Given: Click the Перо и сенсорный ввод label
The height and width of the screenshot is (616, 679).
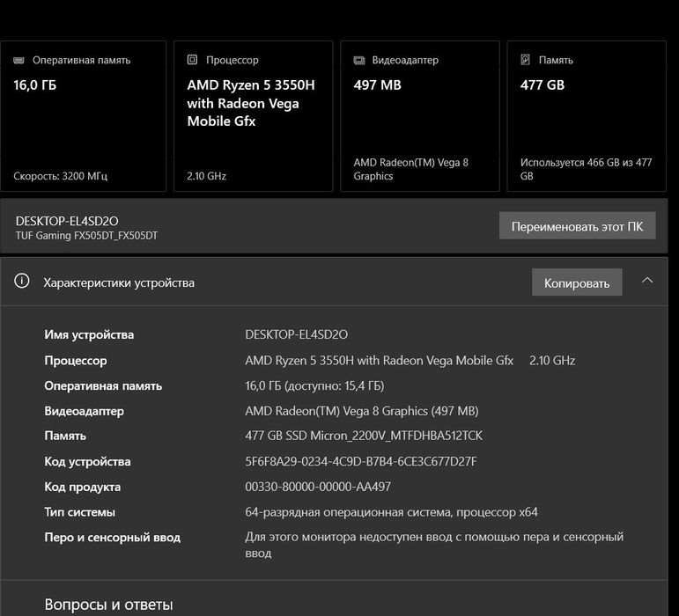Looking at the screenshot, I should (x=112, y=538).
